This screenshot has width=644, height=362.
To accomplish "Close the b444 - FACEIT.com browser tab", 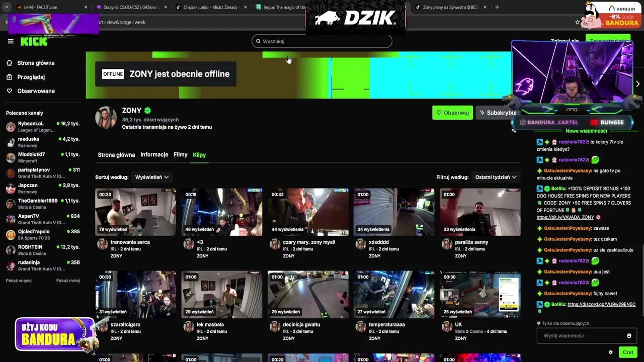I will (86, 7).
